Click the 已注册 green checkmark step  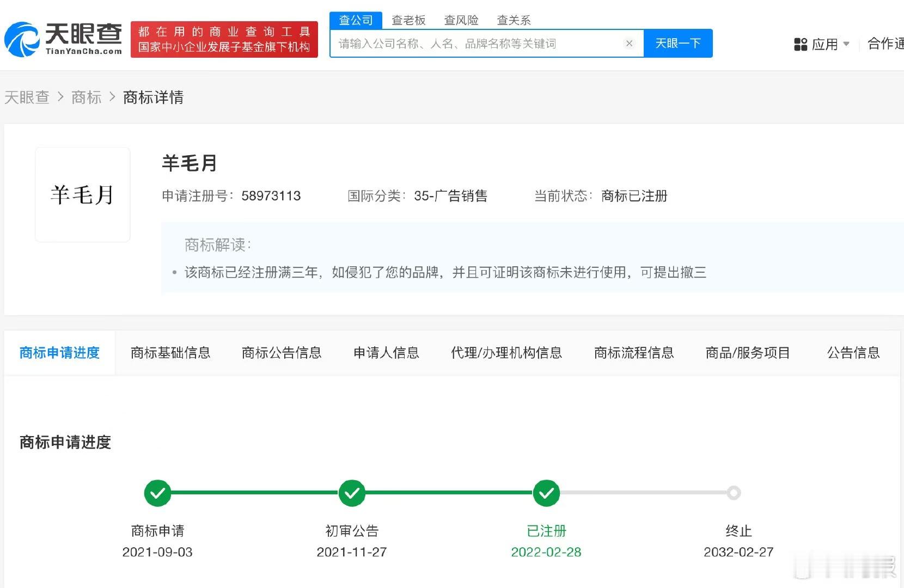tap(546, 493)
